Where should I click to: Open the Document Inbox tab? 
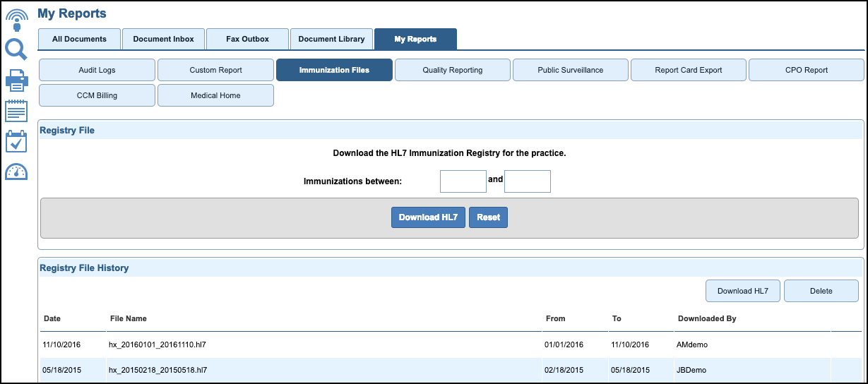163,40
